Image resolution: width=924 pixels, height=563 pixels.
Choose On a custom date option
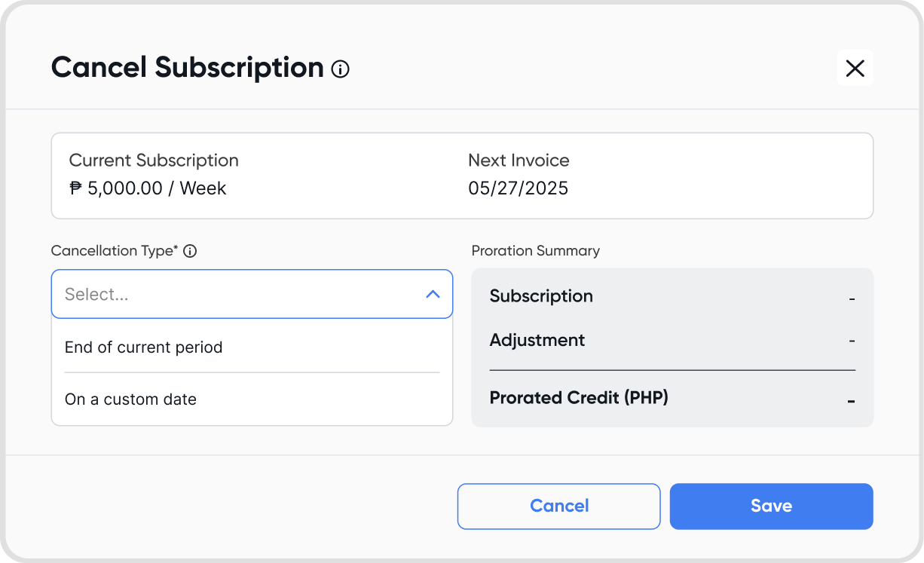click(x=252, y=399)
